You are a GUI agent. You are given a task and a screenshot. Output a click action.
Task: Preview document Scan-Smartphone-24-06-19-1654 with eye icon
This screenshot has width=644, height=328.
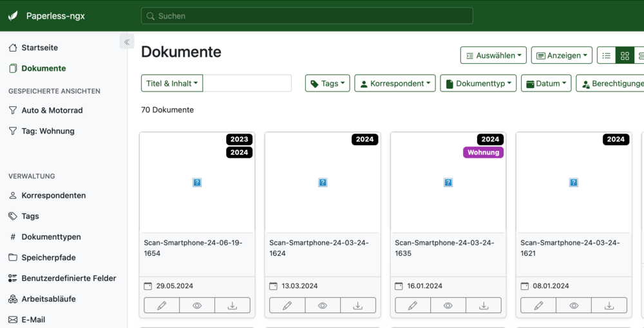(x=197, y=305)
